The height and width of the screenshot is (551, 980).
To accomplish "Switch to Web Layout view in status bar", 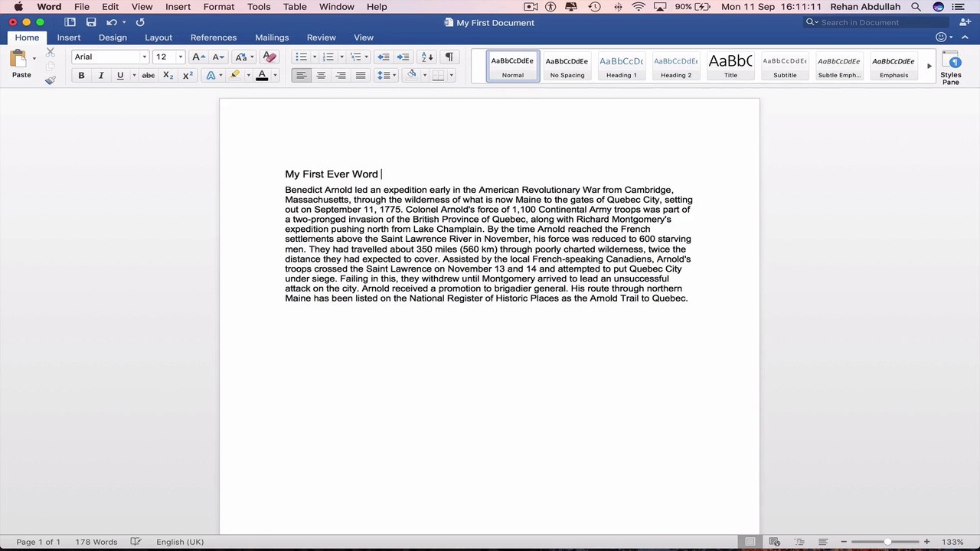I will pyautogui.click(x=774, y=542).
